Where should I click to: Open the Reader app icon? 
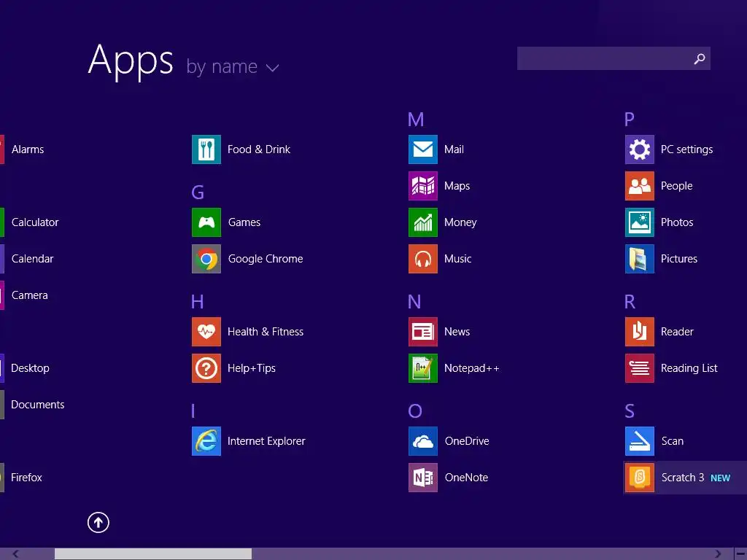(640, 332)
